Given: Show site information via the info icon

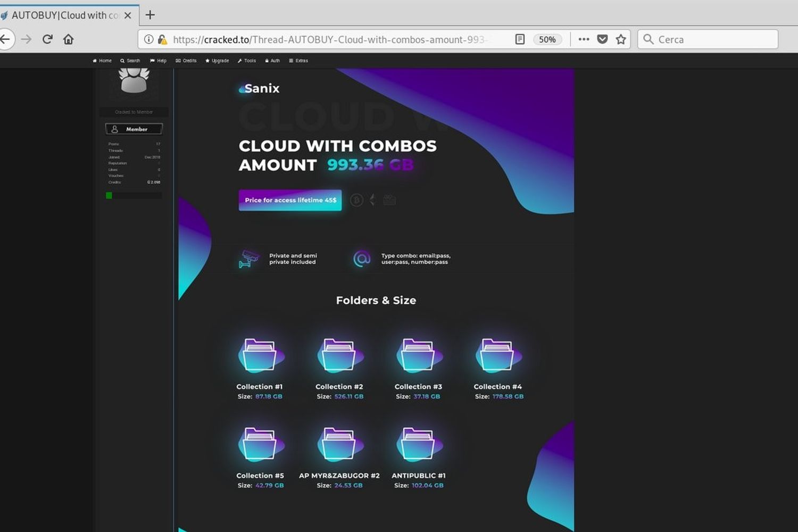Looking at the screenshot, I should coord(149,39).
